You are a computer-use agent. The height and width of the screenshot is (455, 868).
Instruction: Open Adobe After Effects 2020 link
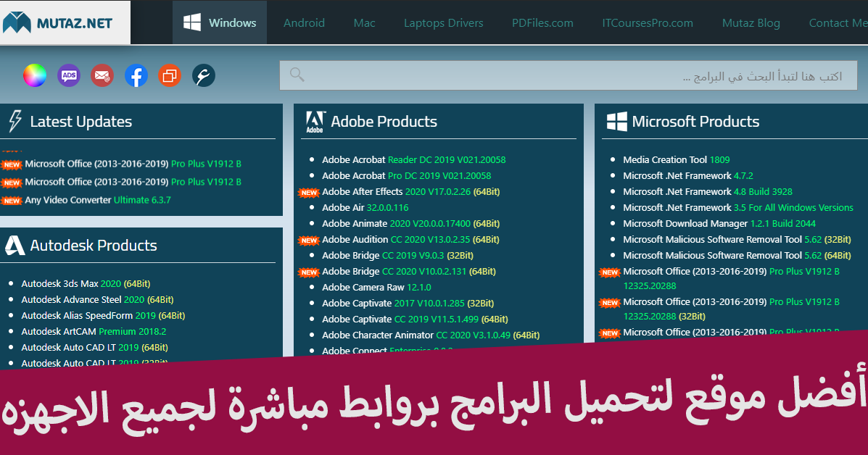[x=410, y=192]
